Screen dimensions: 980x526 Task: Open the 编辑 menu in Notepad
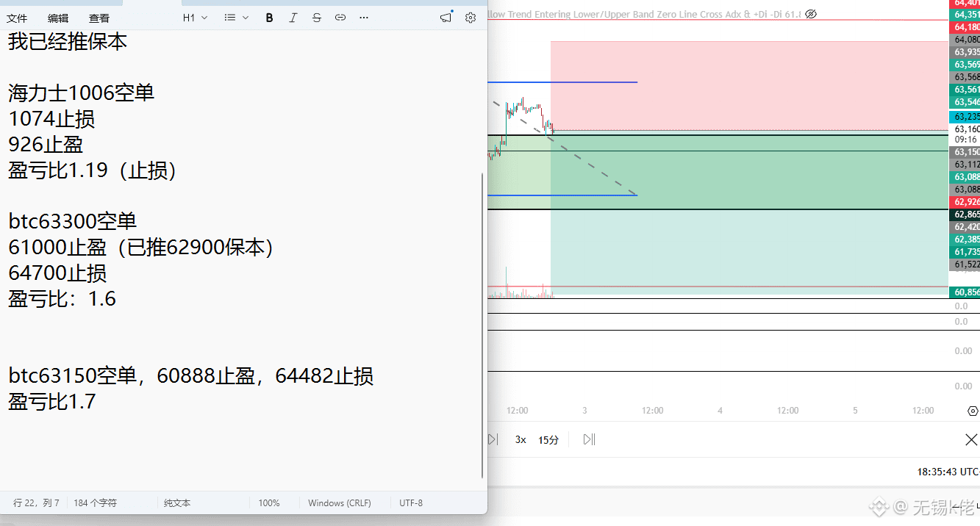[58, 18]
